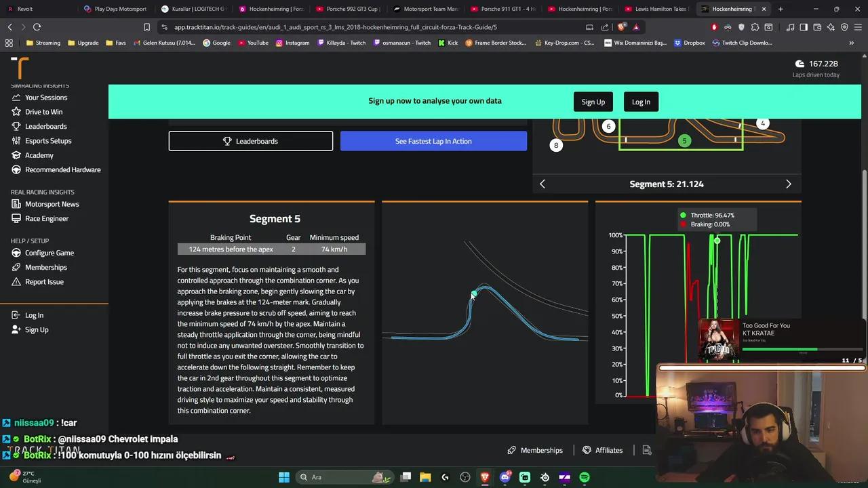Click the Log In banner button
The height and width of the screenshot is (488, 868).
point(641,102)
